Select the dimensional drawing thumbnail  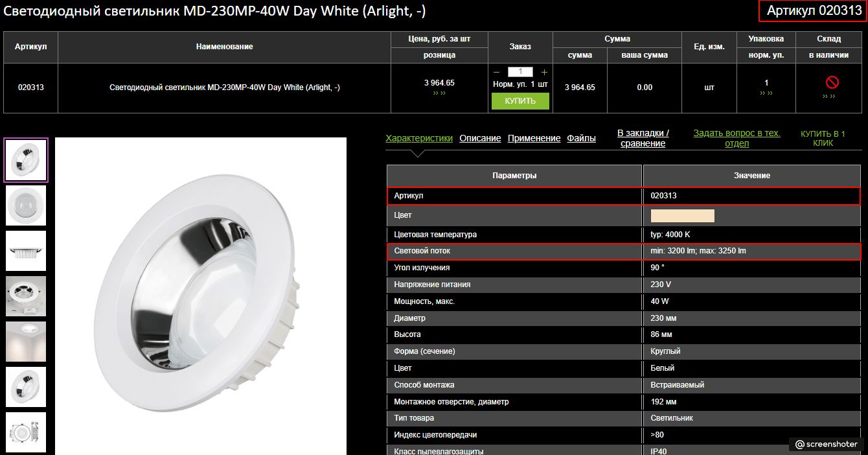tap(26, 432)
